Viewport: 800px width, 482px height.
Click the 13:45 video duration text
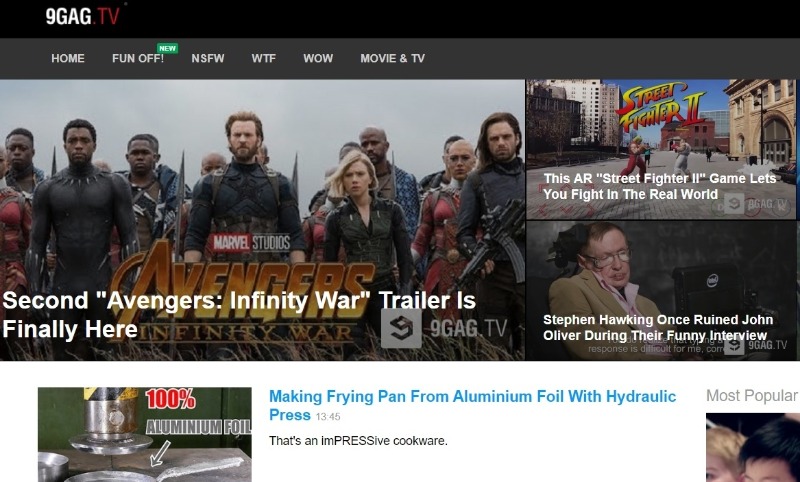328,417
